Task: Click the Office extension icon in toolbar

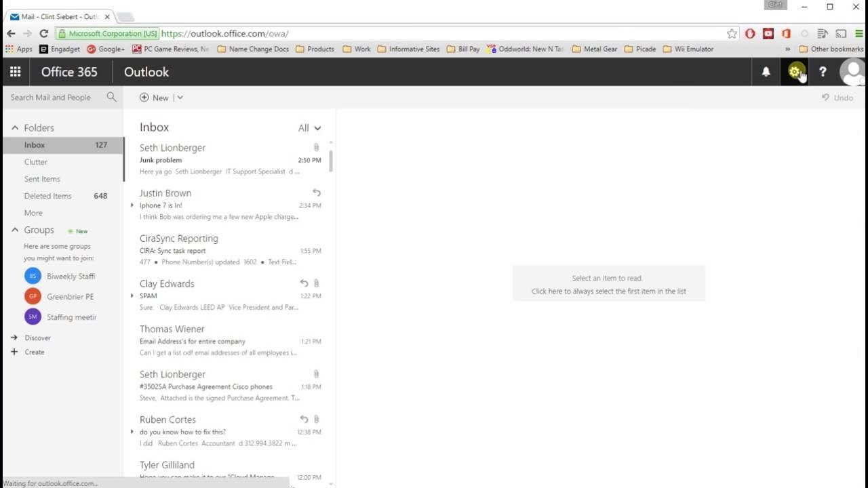Action: click(x=786, y=33)
